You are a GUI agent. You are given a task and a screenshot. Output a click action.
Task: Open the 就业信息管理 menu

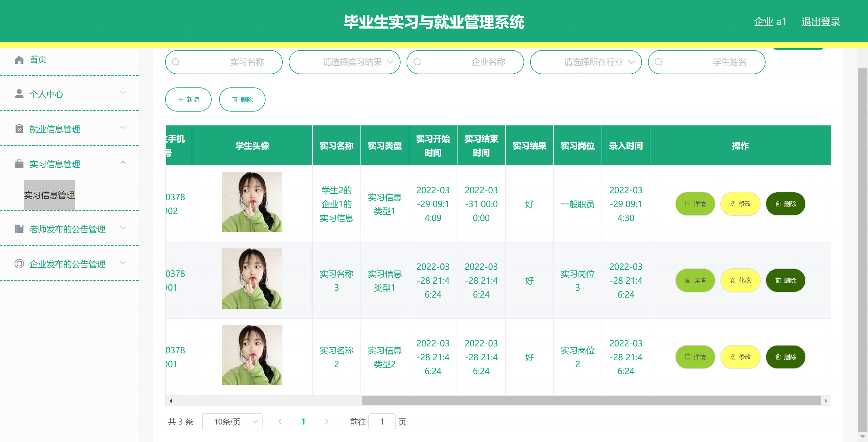click(x=55, y=129)
